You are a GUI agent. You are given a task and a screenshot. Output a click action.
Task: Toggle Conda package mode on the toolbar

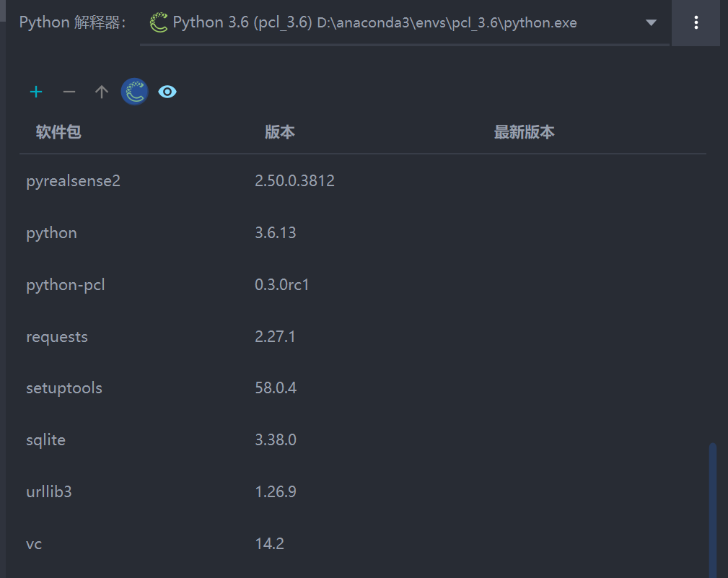click(x=134, y=92)
